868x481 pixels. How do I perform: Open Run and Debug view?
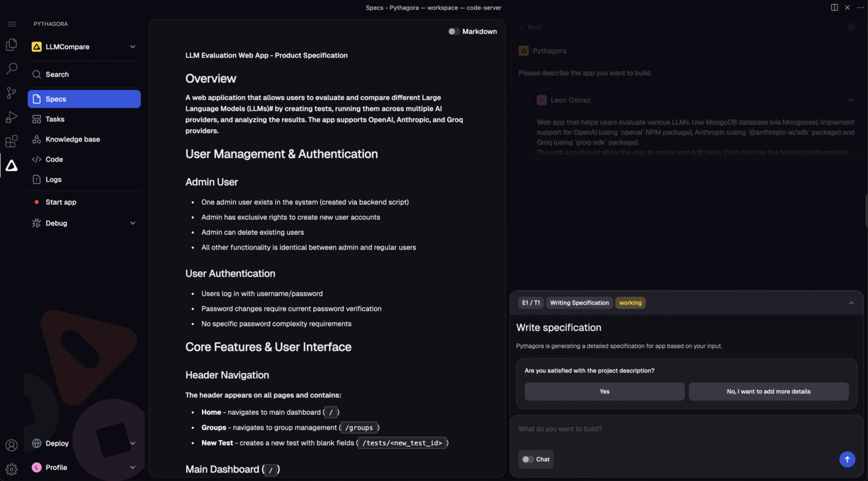tap(12, 117)
